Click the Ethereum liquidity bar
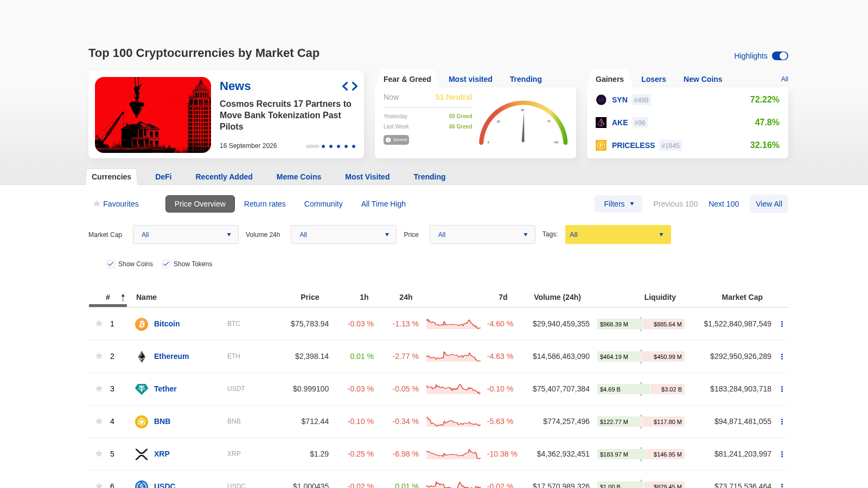 641,357
